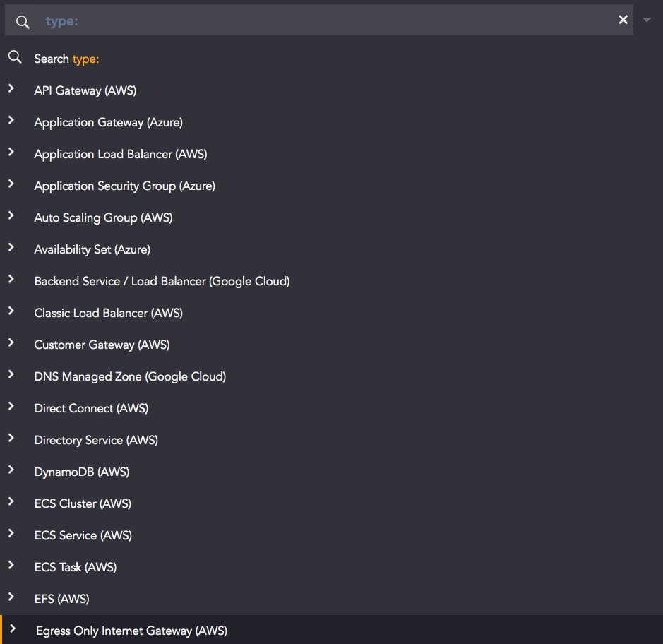Select Directory Service (AWS) entry
Screen dimensions: 663x644
[96, 440]
